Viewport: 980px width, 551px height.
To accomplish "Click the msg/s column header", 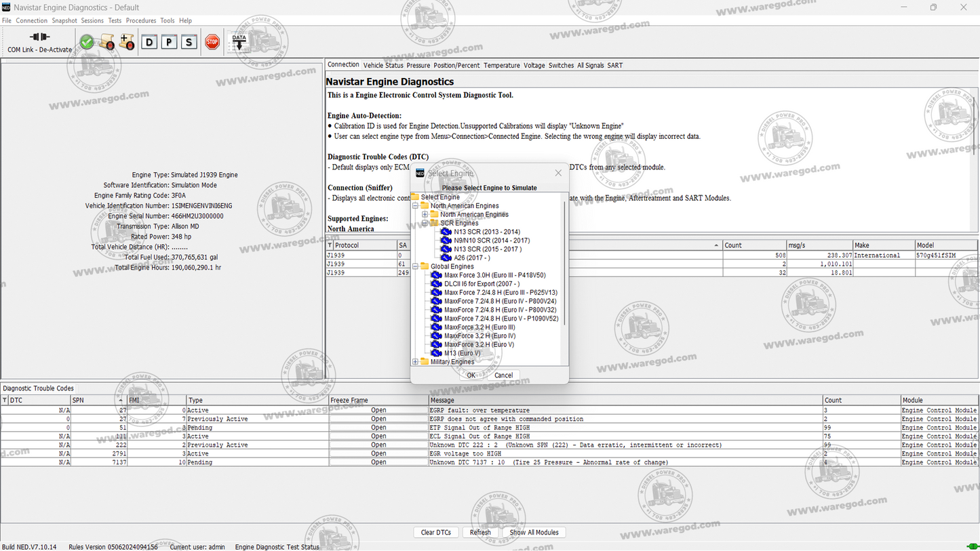I will click(x=819, y=245).
